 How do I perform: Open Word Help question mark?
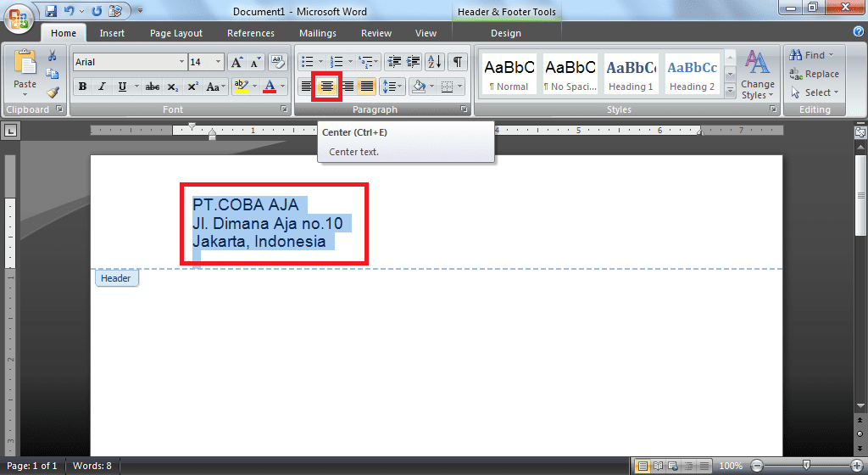click(x=858, y=31)
